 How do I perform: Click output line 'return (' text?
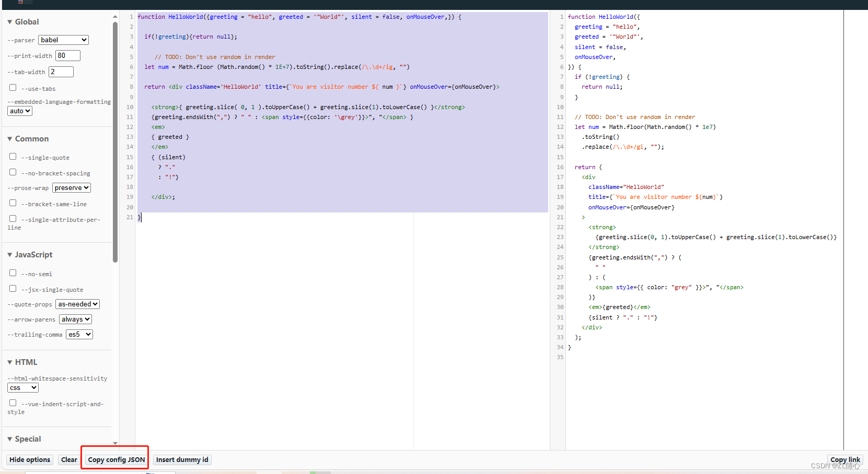[x=588, y=167]
